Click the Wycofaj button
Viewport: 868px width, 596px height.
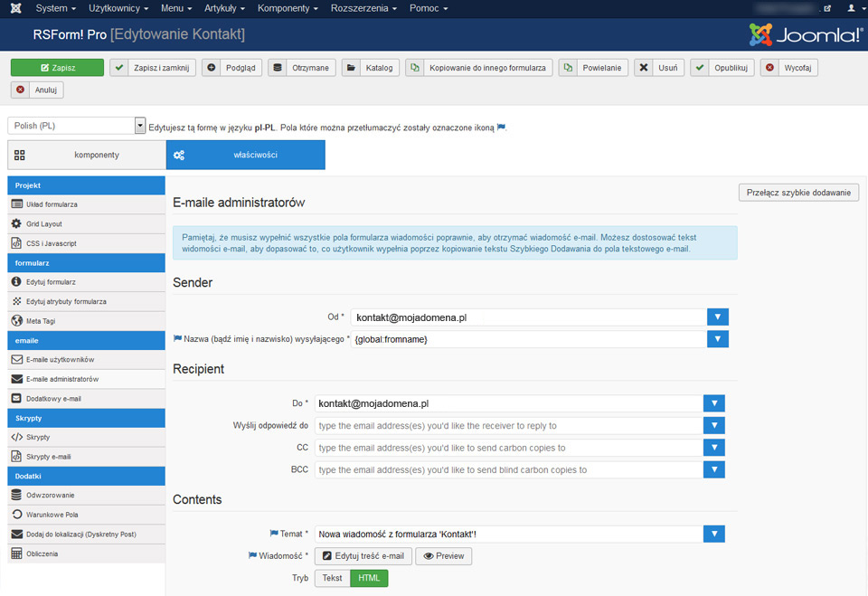tap(788, 68)
